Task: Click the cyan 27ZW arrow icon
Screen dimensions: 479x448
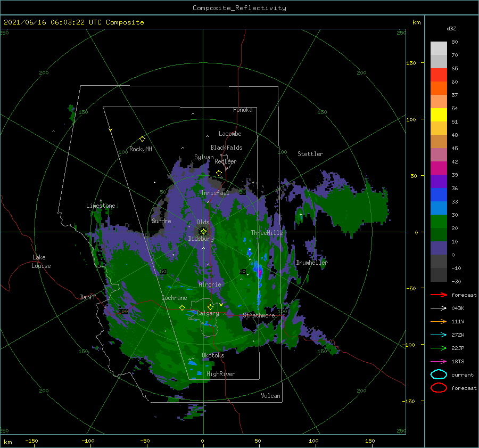Action: pos(439,335)
